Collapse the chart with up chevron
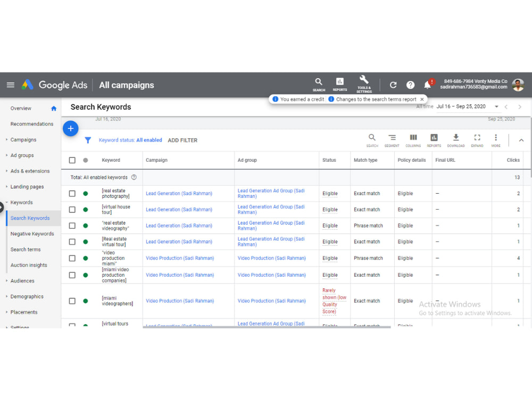The image size is (532, 399). tap(521, 140)
